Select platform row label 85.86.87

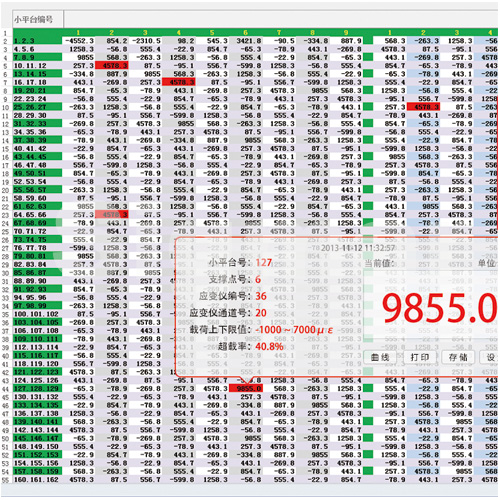click(37, 272)
